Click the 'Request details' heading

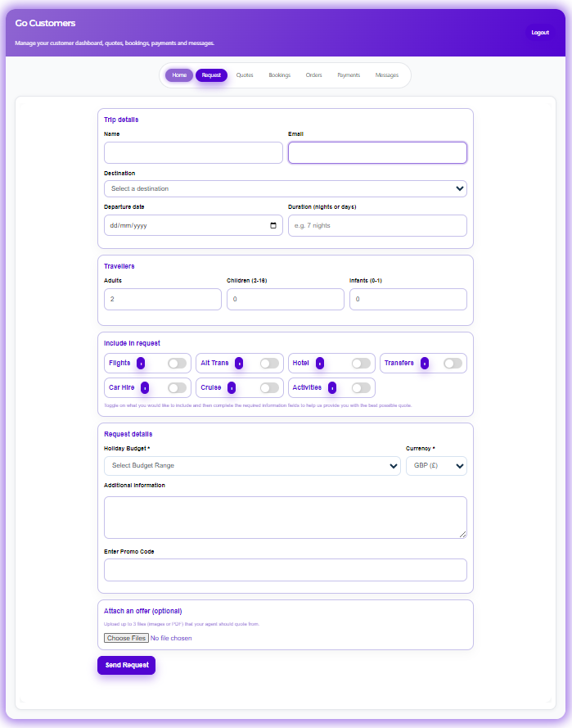click(128, 434)
